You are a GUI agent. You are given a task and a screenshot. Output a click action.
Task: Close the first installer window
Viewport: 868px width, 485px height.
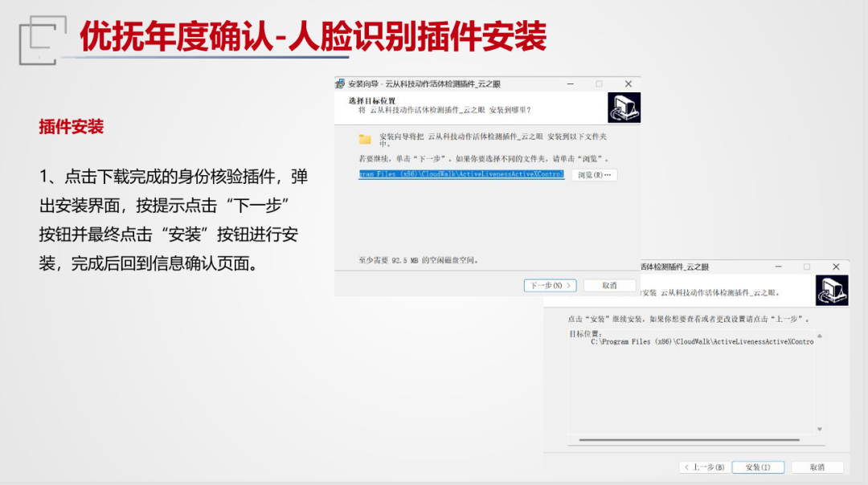(628, 84)
